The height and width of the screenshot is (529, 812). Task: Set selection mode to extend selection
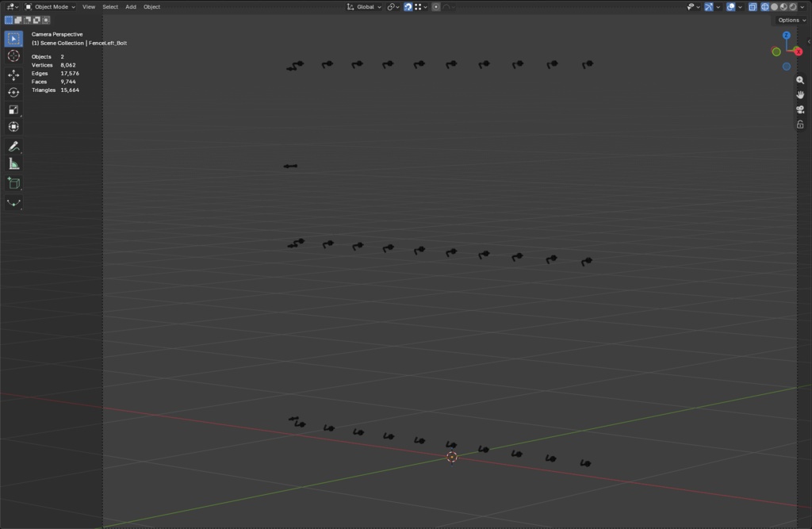(x=18, y=20)
